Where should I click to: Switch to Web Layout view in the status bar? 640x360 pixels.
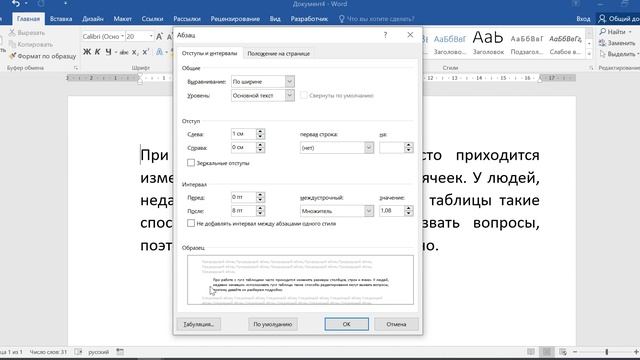click(563, 352)
